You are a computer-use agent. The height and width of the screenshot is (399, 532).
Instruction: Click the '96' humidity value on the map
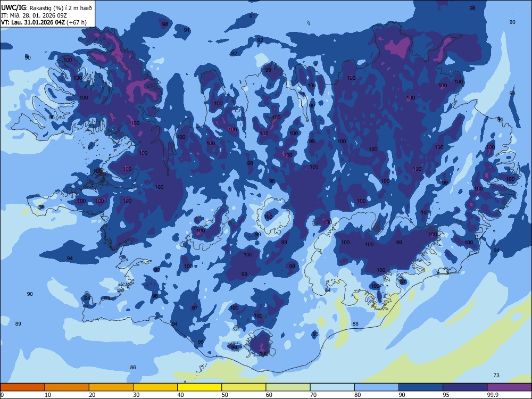point(472,8)
